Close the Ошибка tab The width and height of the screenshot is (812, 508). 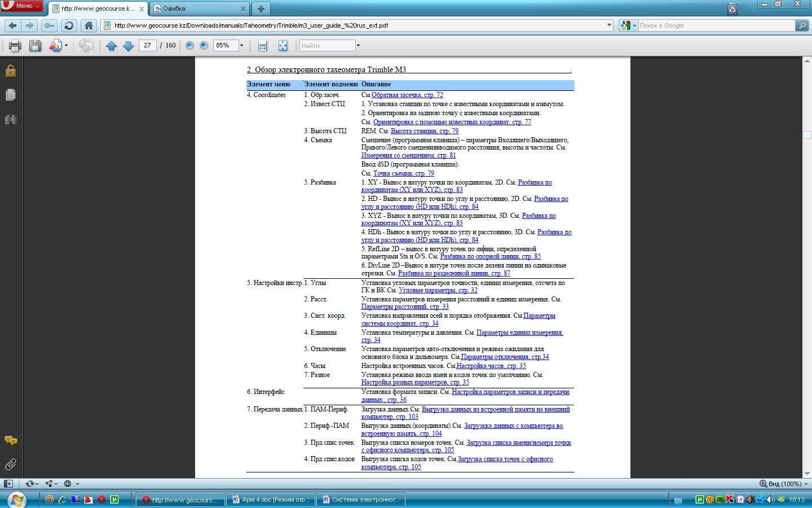pyautogui.click(x=243, y=9)
